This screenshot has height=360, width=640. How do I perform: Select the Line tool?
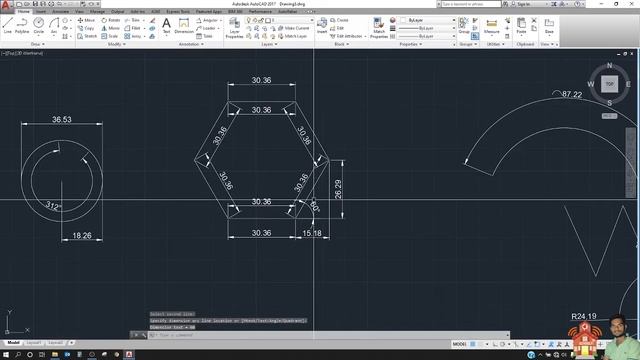[7, 25]
